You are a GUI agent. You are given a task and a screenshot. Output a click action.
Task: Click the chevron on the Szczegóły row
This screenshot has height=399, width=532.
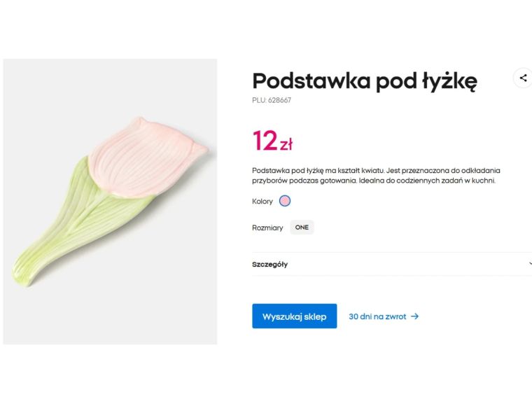pos(529,265)
